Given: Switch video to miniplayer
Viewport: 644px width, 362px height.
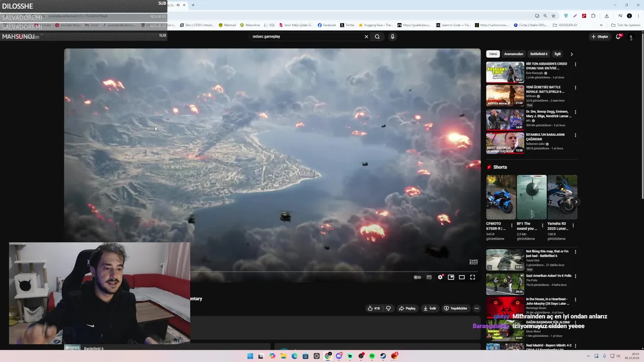Looking at the screenshot, I should (x=451, y=277).
